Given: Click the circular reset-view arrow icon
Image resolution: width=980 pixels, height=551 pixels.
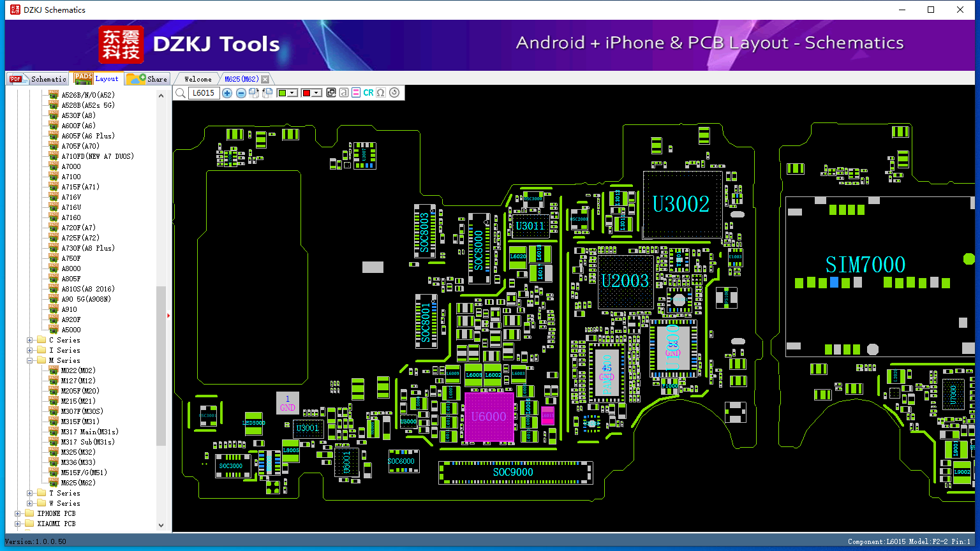Looking at the screenshot, I should 394,93.
